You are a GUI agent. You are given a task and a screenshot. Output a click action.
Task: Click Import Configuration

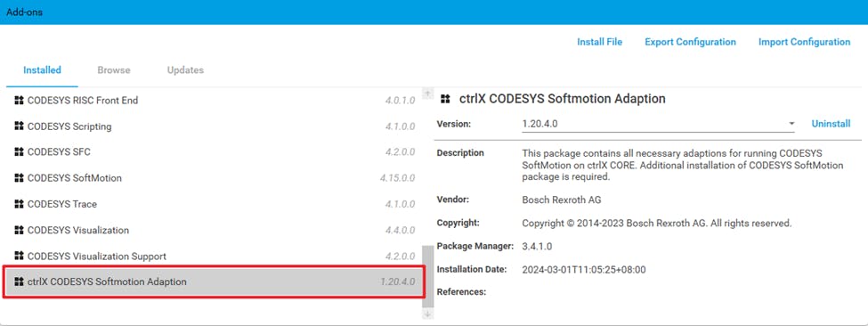tap(804, 42)
